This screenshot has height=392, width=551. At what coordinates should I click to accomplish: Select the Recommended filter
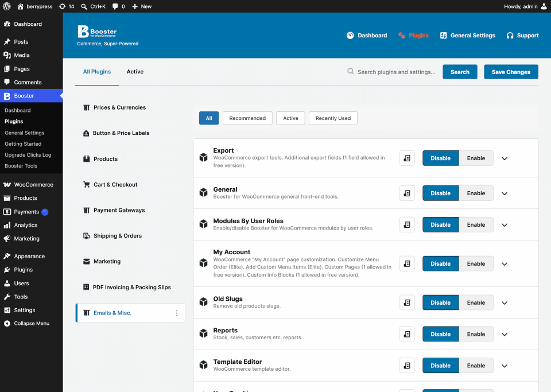247,118
